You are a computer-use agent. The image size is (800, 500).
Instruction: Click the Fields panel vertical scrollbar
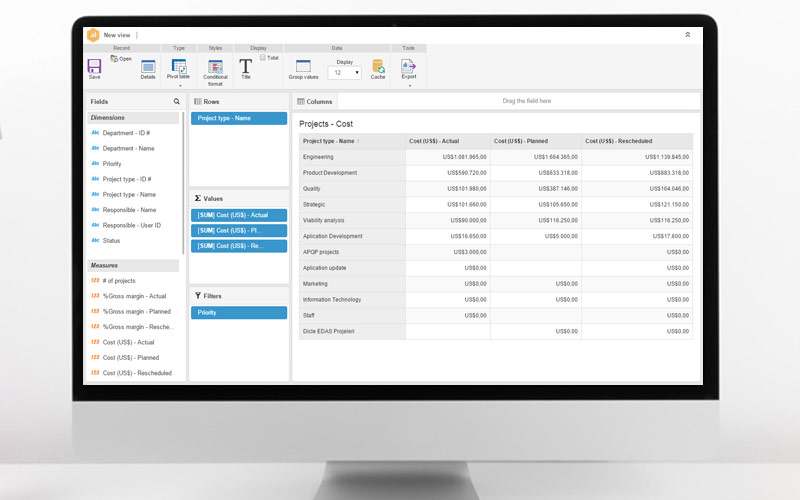click(x=182, y=180)
